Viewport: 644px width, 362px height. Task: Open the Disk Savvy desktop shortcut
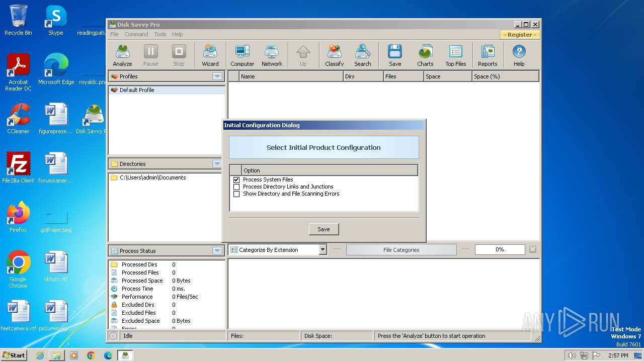pos(93,119)
